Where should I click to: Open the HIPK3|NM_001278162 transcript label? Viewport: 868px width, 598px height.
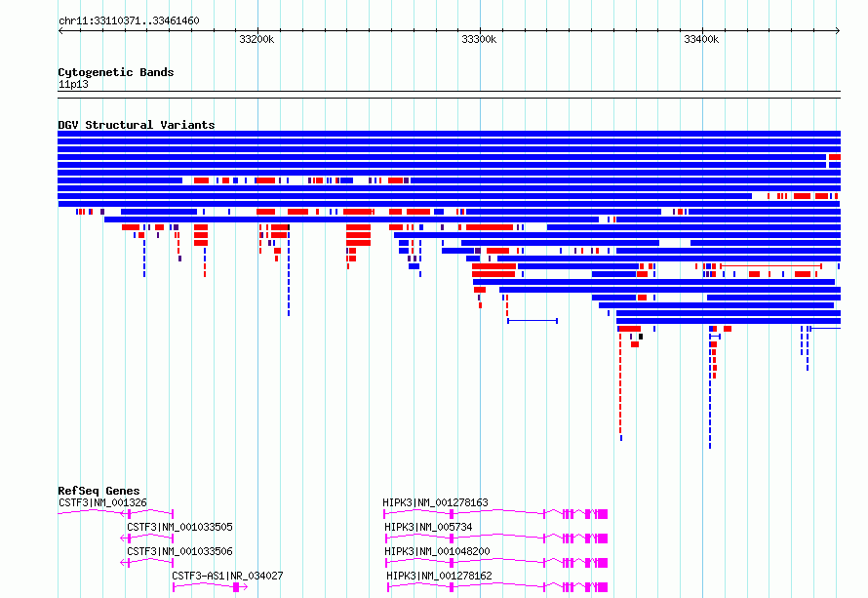pos(439,576)
